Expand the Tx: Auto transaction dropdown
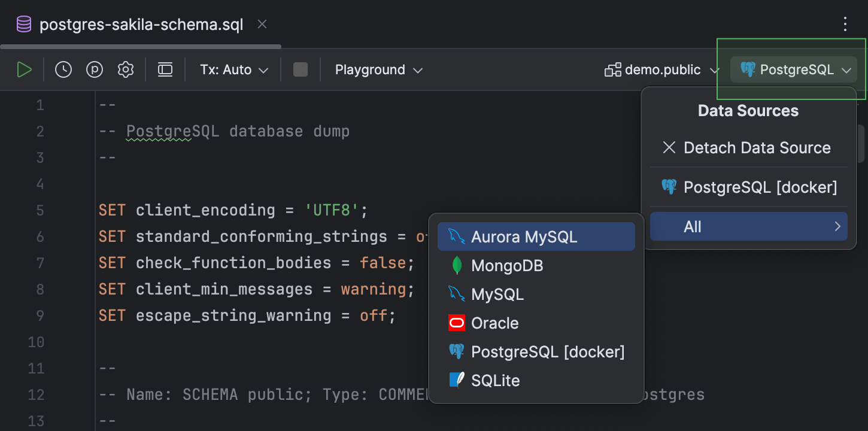868x431 pixels. pos(234,69)
